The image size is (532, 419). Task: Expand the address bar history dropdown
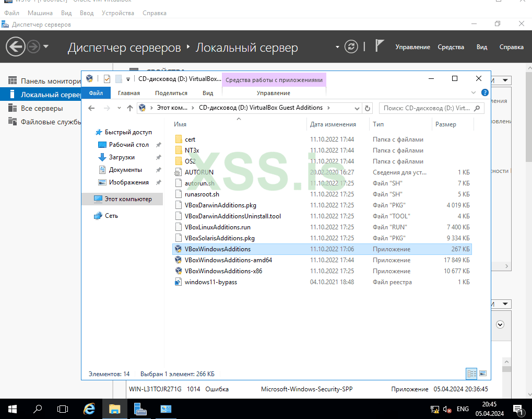coord(357,108)
